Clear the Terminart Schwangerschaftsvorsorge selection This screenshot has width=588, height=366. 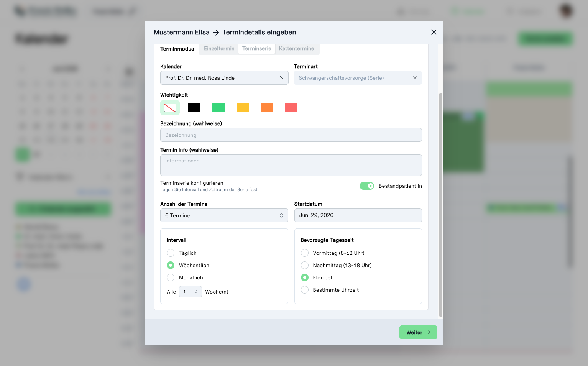[415, 78]
